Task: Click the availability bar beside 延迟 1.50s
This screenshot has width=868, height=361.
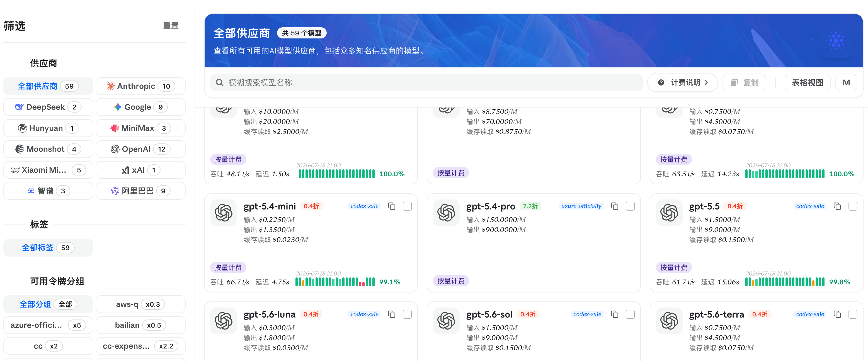Action: tap(335, 174)
